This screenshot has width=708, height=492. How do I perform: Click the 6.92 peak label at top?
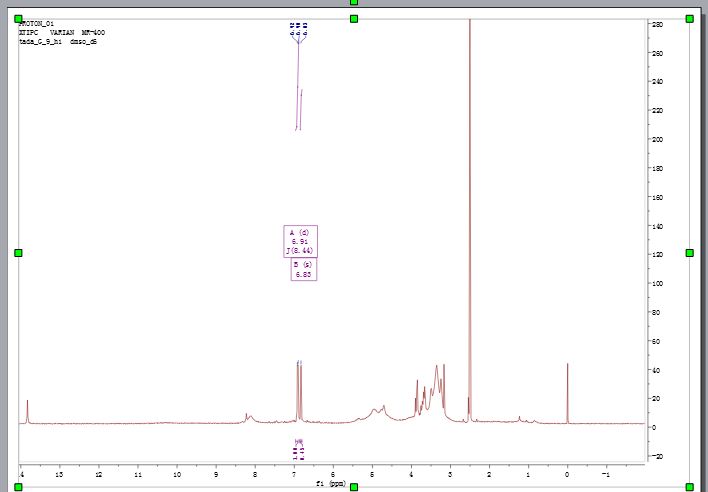click(x=292, y=29)
